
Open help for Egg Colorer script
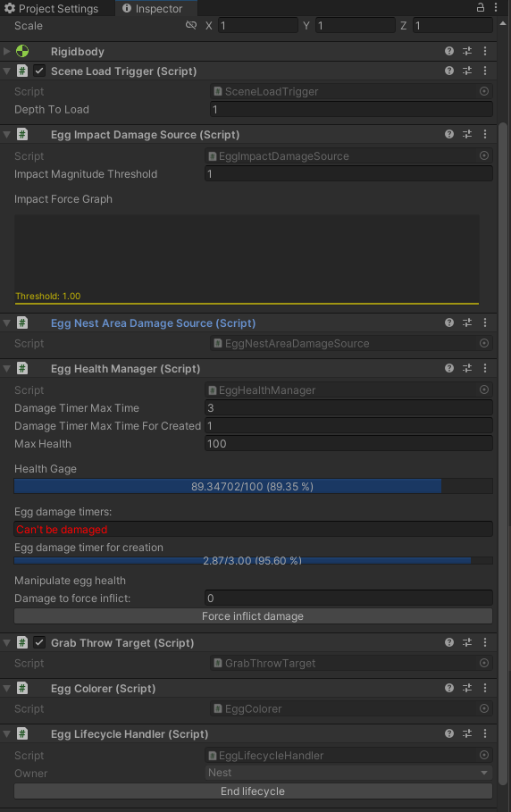448,688
